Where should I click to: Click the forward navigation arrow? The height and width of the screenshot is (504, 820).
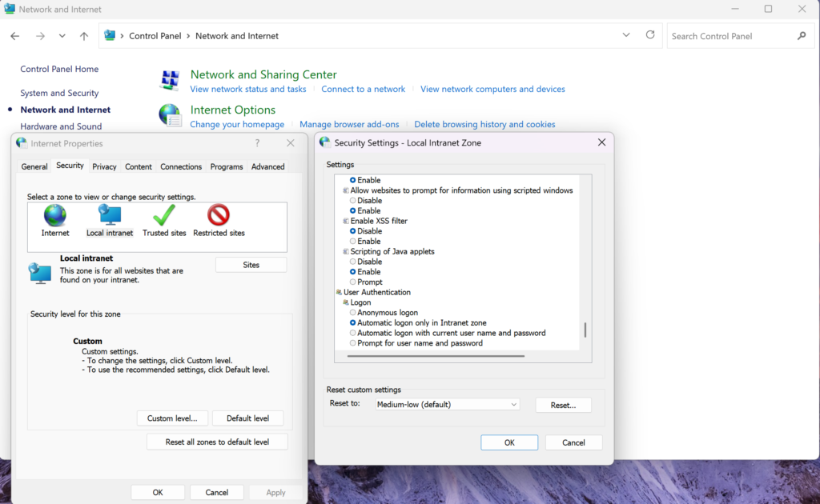[x=40, y=36]
